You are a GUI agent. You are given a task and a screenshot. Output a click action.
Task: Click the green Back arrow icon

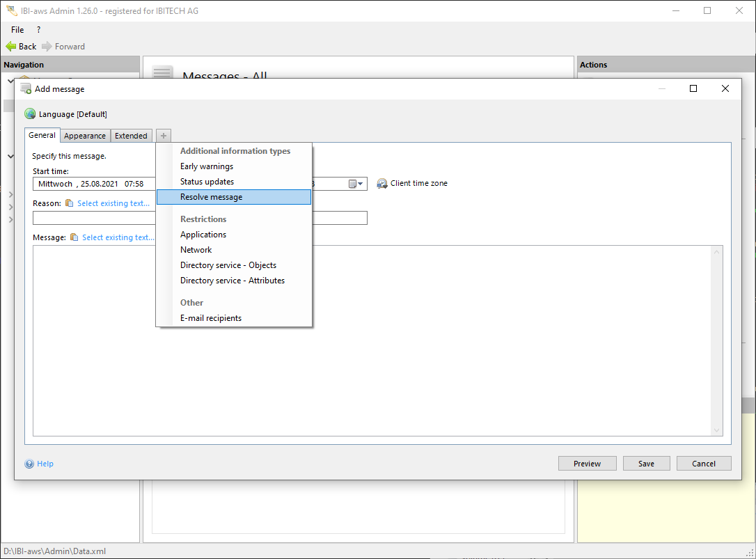tap(10, 47)
